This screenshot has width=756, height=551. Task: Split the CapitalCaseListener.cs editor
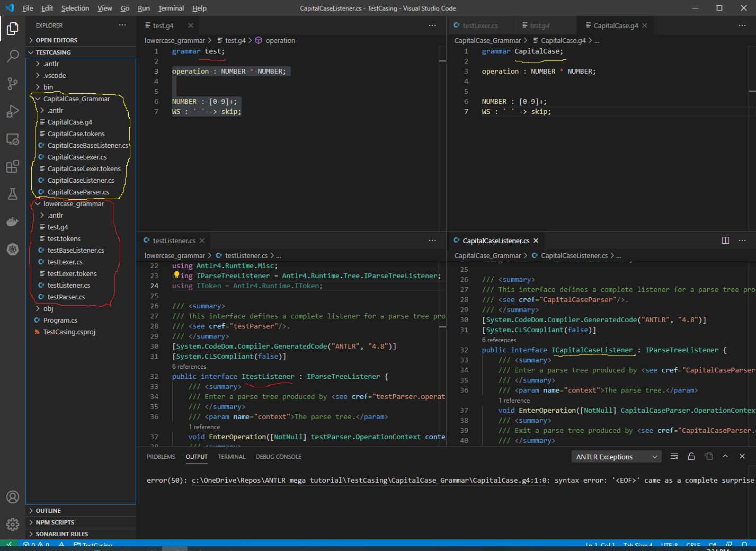tap(725, 240)
